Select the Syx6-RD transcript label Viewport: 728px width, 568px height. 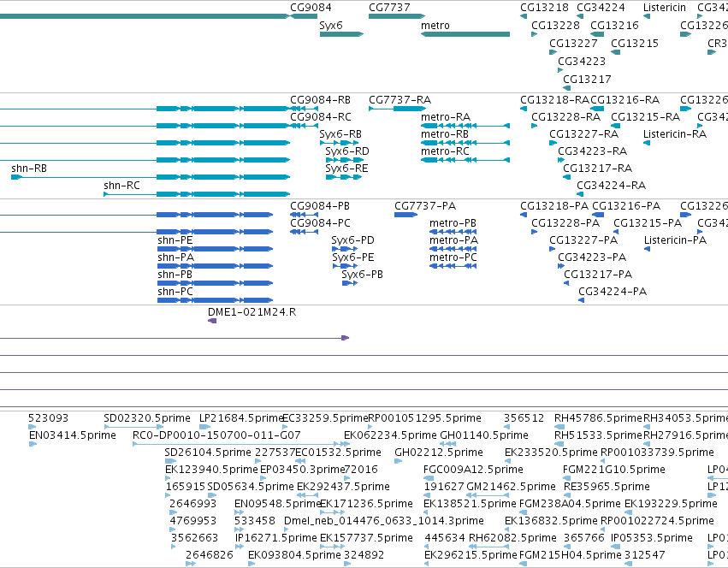347,151
